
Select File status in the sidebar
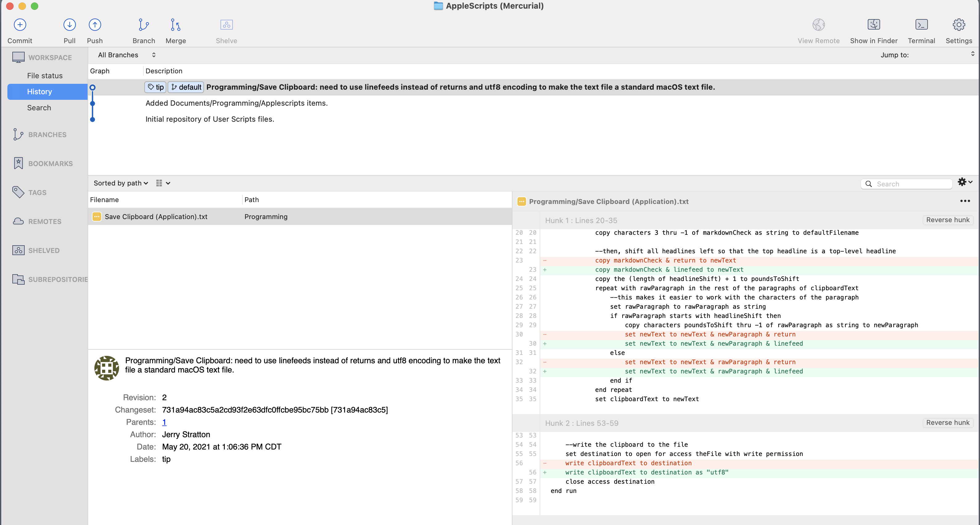(x=44, y=76)
